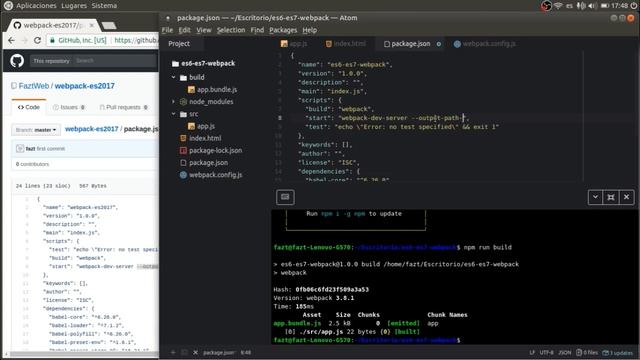Open a new browser tab
Viewport: 640px width, 360px height.
pos(109,26)
